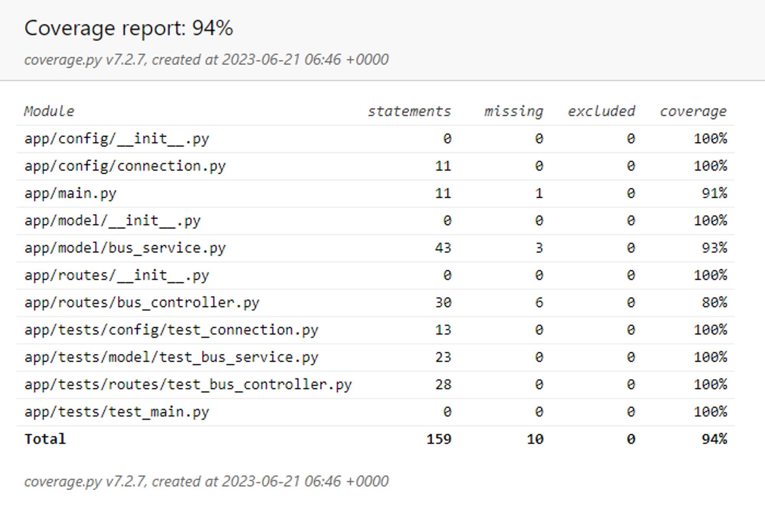Screen dimensions: 765x532
Task: View app/config/__init__.py file report
Action: [117, 138]
